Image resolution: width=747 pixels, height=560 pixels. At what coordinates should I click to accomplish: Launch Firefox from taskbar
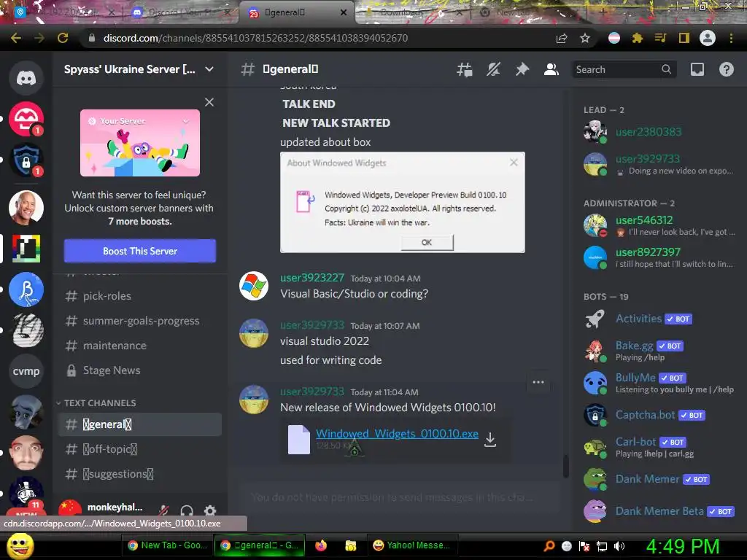click(x=321, y=545)
